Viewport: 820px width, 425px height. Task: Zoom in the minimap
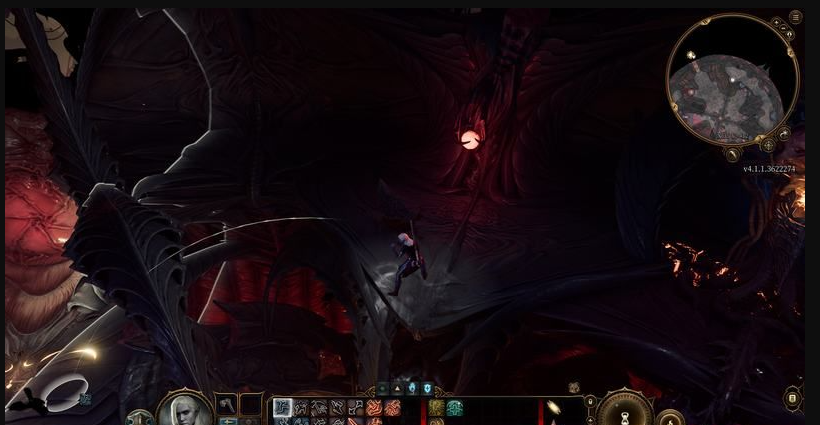[x=777, y=22]
